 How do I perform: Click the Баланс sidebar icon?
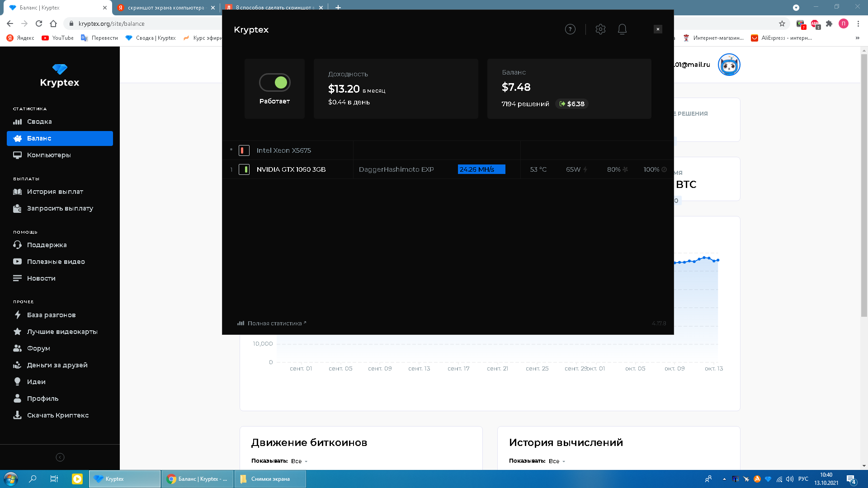[x=18, y=138]
